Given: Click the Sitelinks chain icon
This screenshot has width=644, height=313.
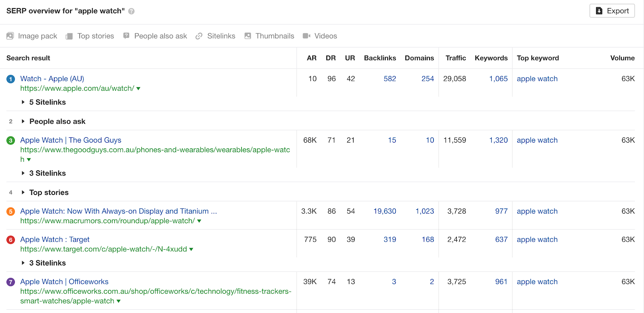Looking at the screenshot, I should 199,36.
